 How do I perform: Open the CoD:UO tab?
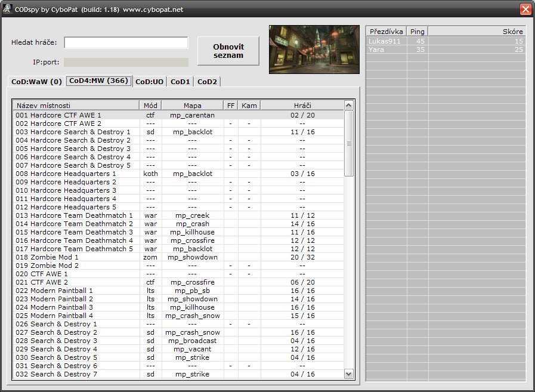tap(150, 82)
